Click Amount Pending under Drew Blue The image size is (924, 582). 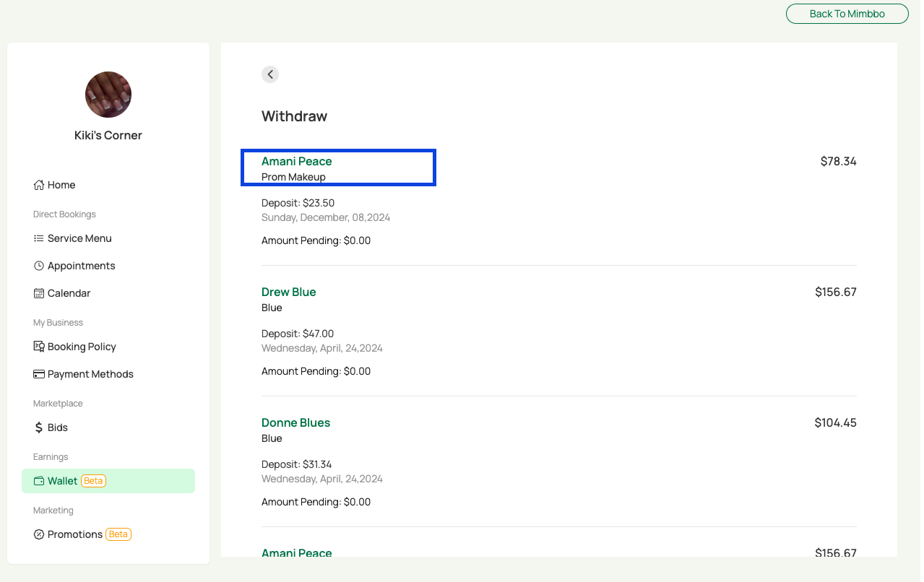tap(316, 371)
